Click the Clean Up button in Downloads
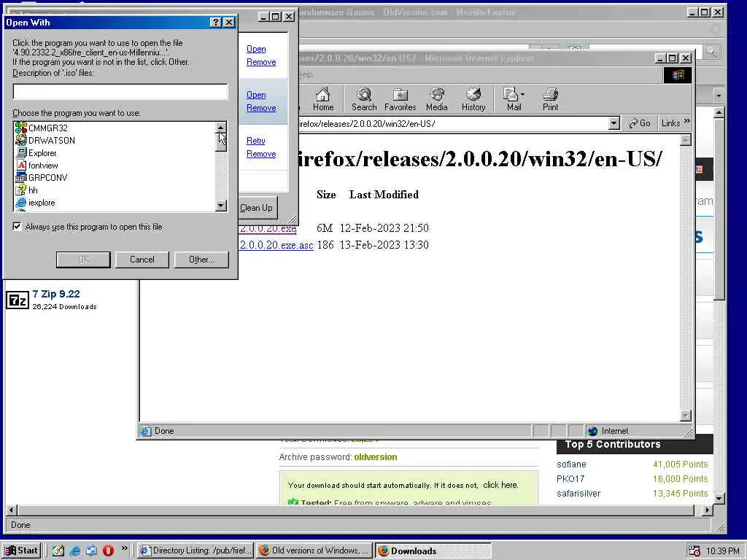 tap(256, 208)
